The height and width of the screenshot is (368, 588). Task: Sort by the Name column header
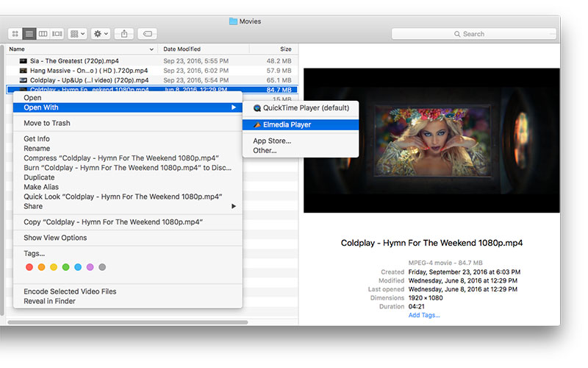82,49
